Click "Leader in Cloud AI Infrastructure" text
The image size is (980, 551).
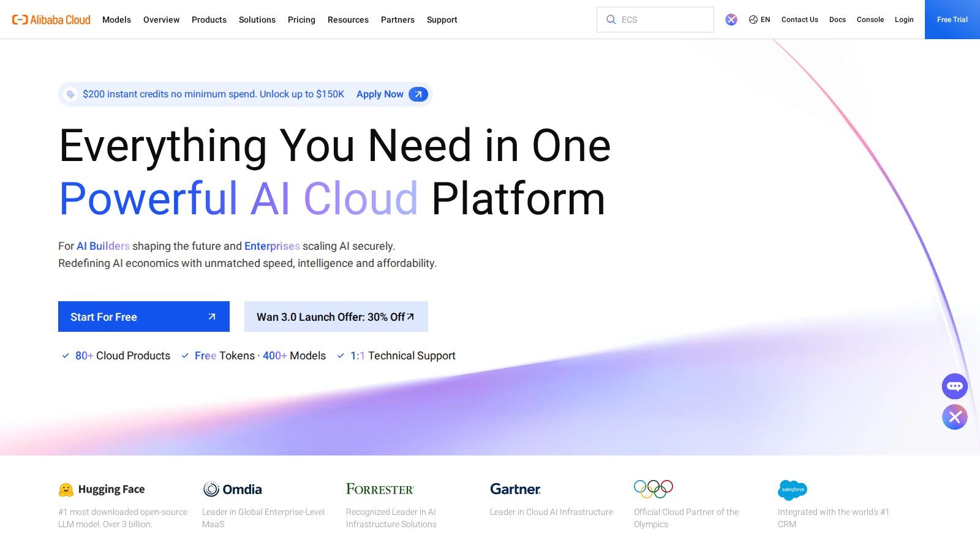click(x=551, y=512)
